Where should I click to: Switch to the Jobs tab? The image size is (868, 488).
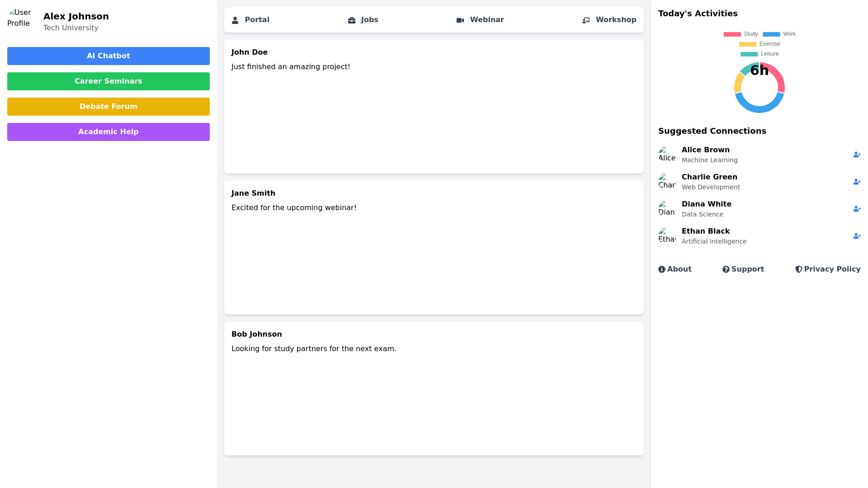(x=363, y=20)
